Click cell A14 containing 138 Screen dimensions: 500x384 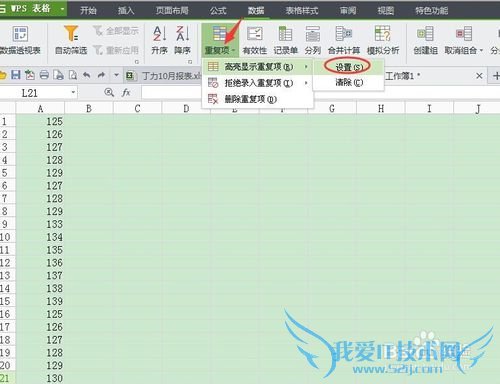(40, 288)
